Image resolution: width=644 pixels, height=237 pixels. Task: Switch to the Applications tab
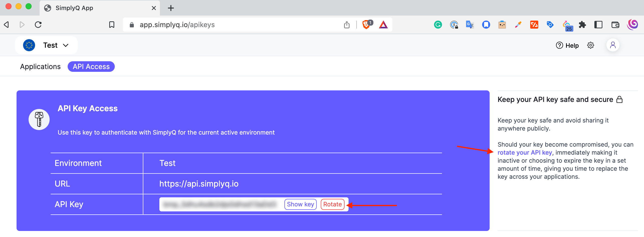point(40,67)
